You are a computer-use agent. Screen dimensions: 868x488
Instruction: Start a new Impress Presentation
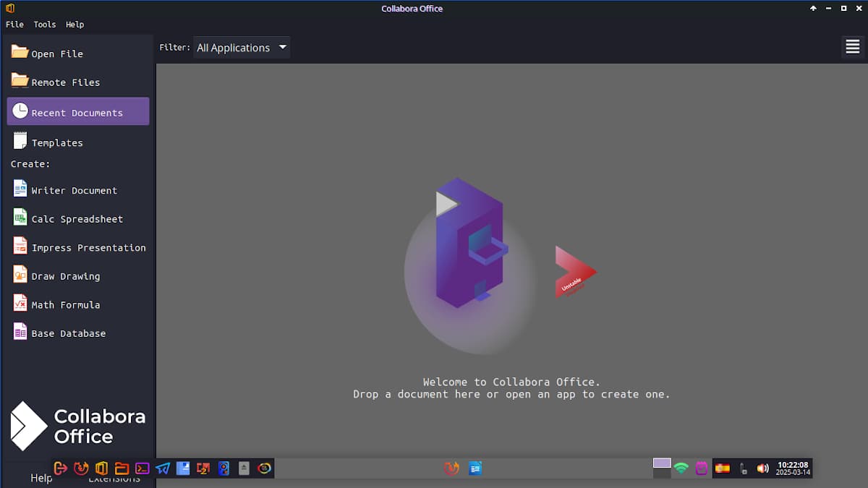pyautogui.click(x=88, y=247)
